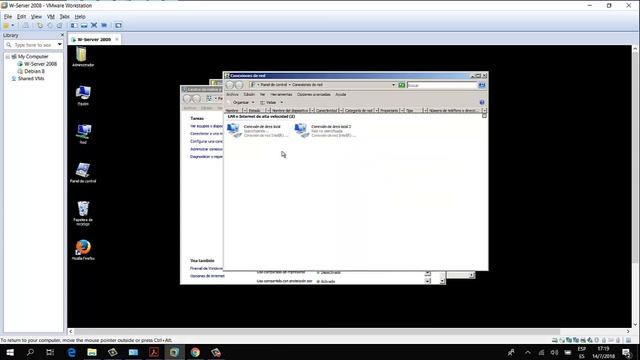
Task: Click Forward in Conexiones de red window
Action: pos(239,85)
